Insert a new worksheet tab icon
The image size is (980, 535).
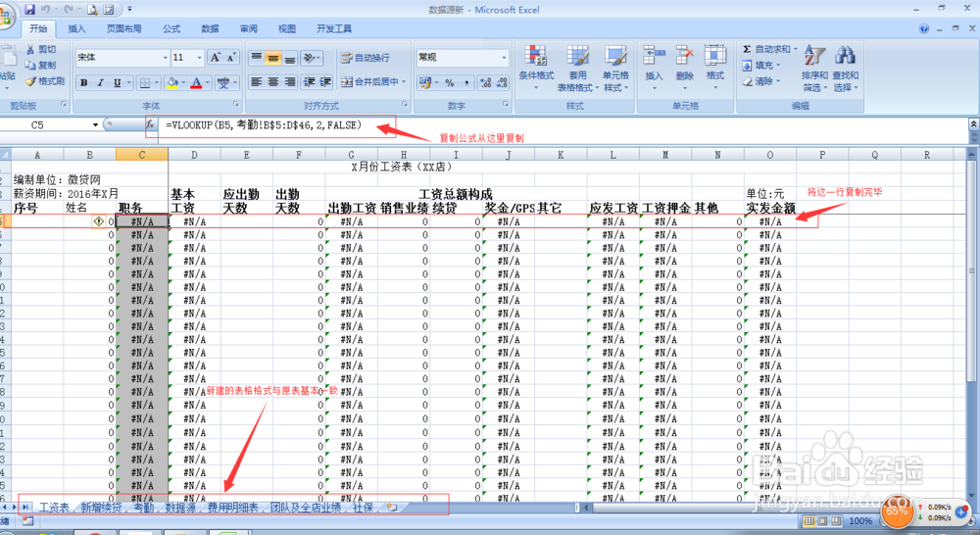pos(392,508)
